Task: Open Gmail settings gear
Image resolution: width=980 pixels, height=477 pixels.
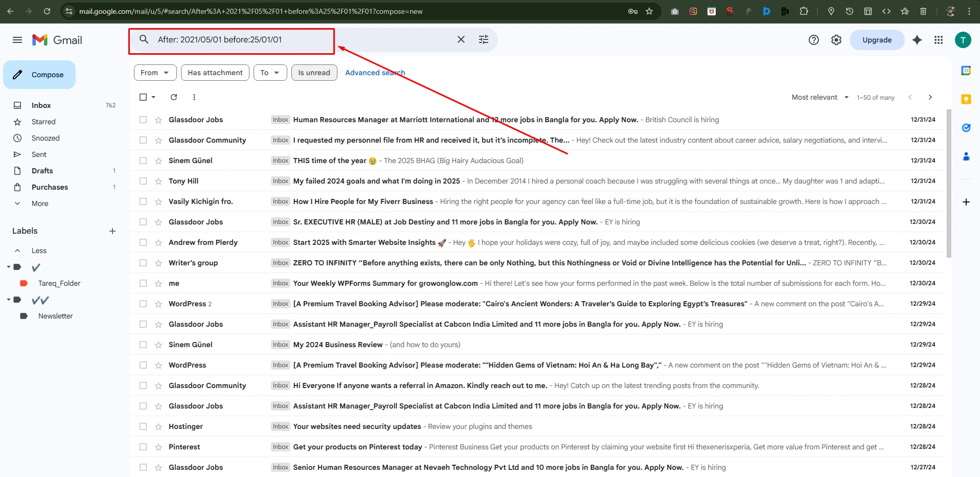Action: [x=836, y=40]
